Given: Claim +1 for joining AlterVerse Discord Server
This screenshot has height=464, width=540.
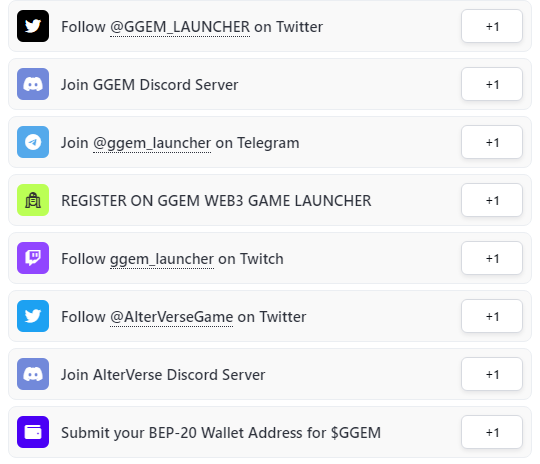Looking at the screenshot, I should click(492, 374).
